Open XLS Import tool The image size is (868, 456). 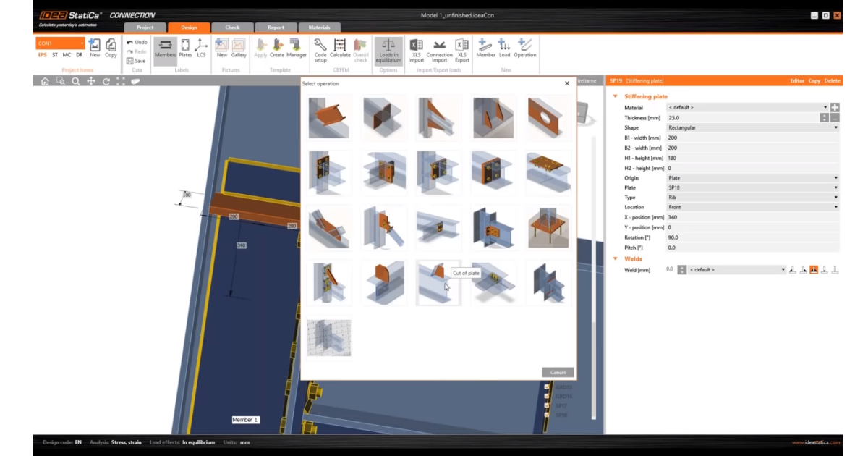click(x=416, y=49)
